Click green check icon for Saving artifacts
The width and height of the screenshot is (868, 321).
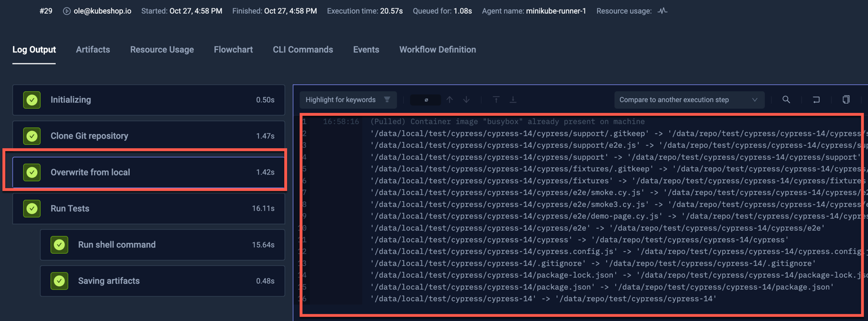click(59, 281)
